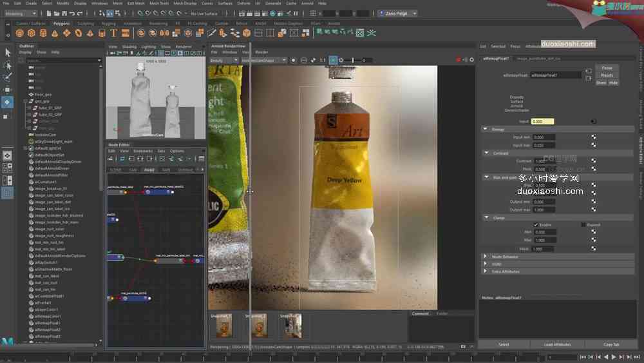Viewport: 644px width, 363px height.
Task: Click map button beside Output min
Action: tap(594, 201)
